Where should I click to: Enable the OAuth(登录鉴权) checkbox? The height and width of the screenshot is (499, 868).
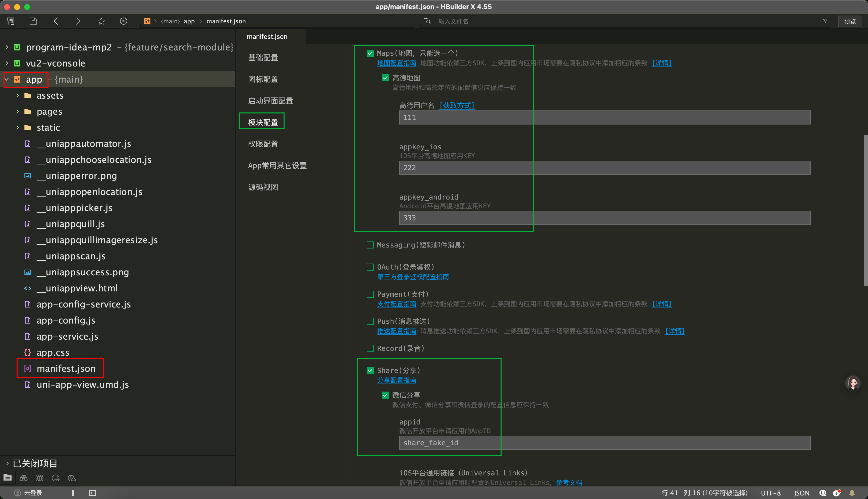370,267
